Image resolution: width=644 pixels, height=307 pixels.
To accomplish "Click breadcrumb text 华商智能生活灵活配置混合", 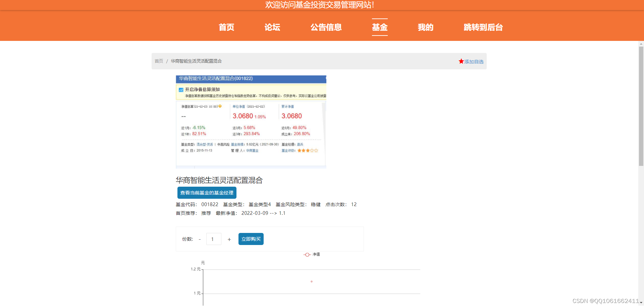I will [x=196, y=61].
